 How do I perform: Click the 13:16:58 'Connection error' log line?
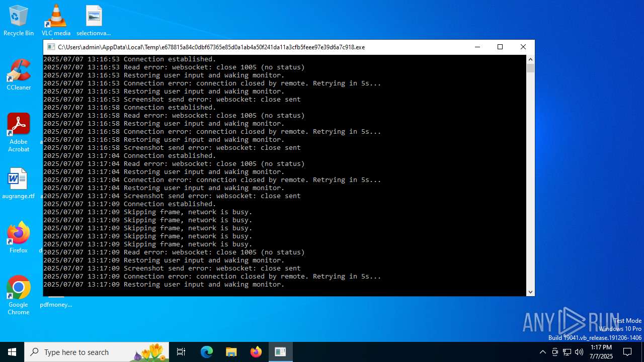[x=212, y=131]
